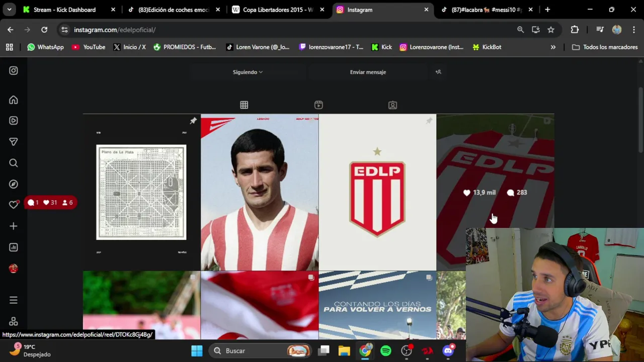Switch to the posts grid tab
The width and height of the screenshot is (644, 362).
(x=244, y=105)
